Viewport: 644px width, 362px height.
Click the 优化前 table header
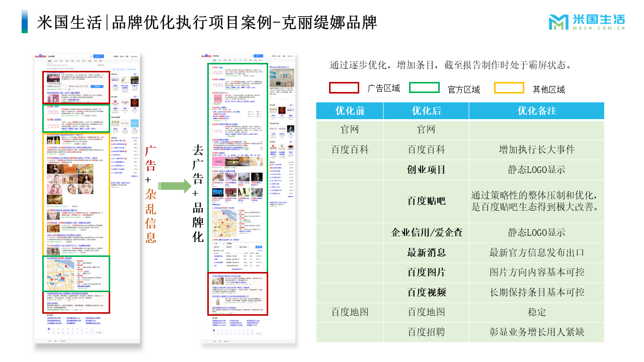point(350,111)
